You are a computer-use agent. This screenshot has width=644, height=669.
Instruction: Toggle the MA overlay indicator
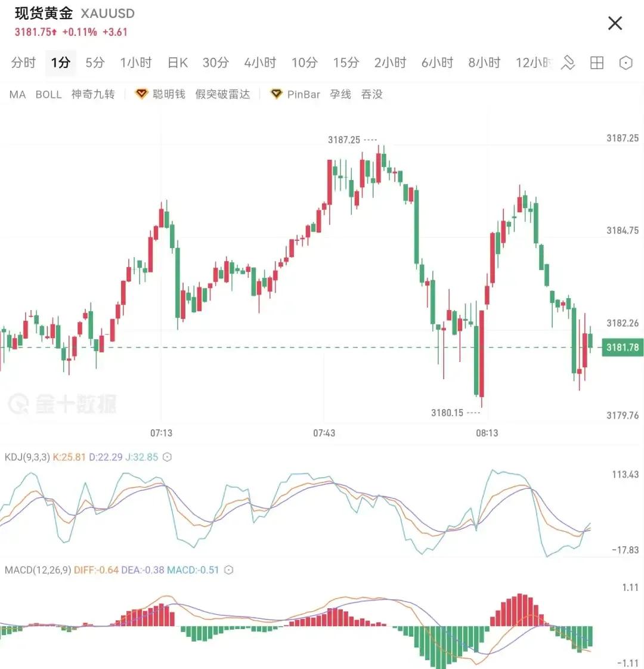tap(17, 94)
